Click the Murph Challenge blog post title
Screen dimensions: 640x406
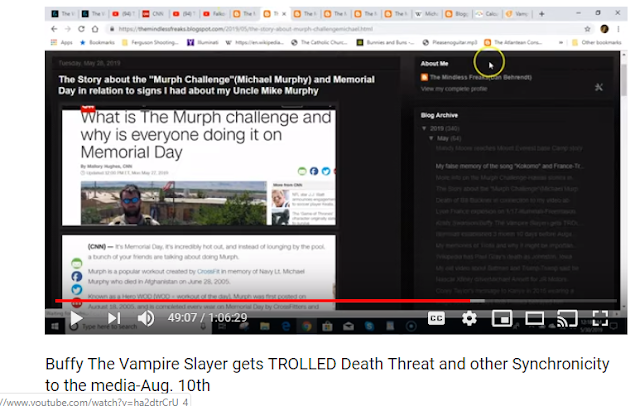[x=216, y=85]
